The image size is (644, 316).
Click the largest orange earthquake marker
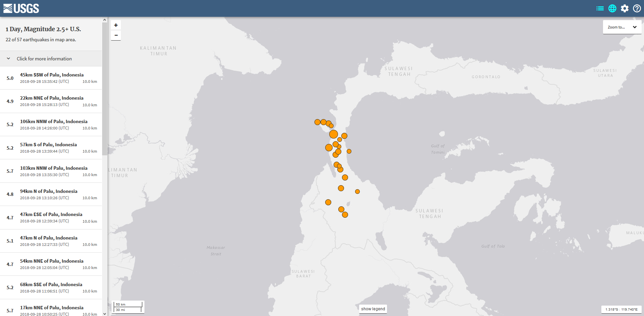pyautogui.click(x=334, y=134)
